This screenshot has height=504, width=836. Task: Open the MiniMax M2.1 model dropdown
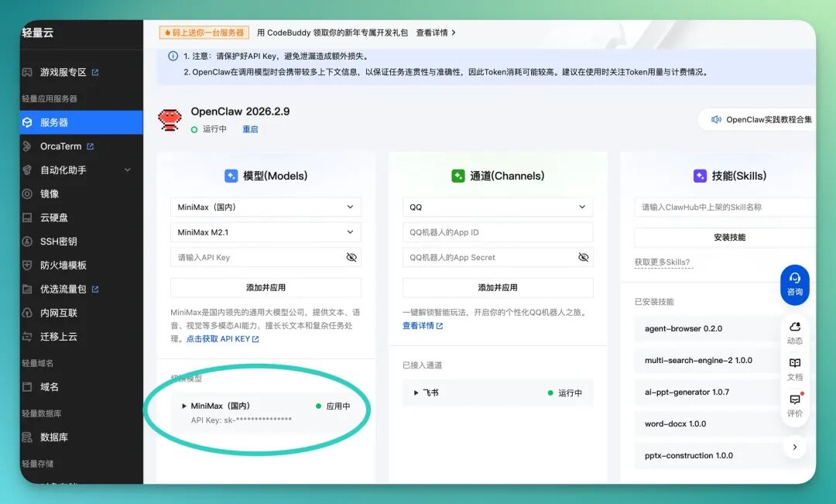(x=266, y=232)
